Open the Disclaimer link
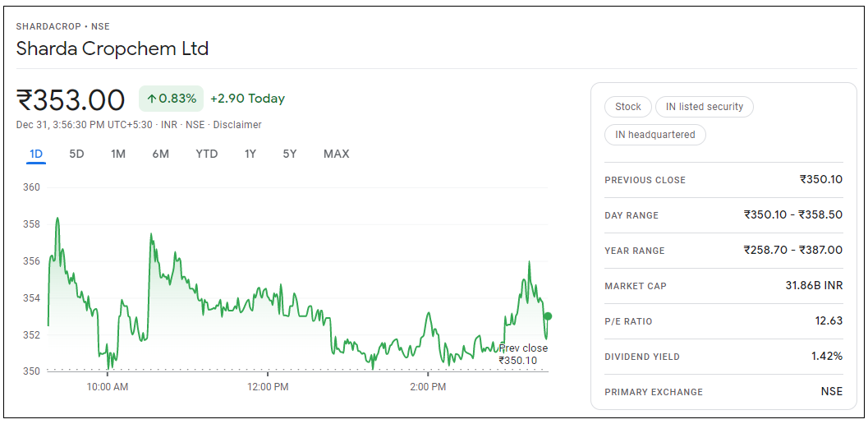The width and height of the screenshot is (868, 424). click(237, 125)
